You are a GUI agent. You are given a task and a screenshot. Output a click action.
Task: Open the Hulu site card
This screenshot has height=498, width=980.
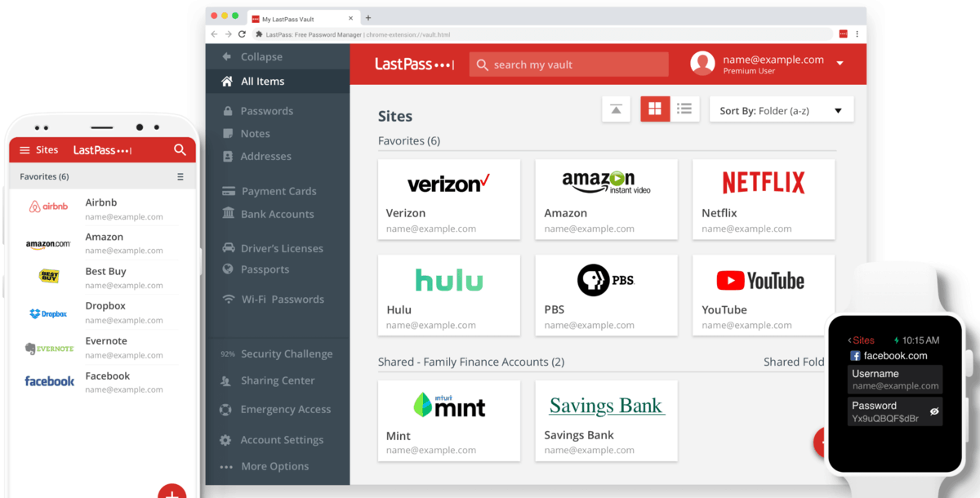pyautogui.click(x=449, y=295)
